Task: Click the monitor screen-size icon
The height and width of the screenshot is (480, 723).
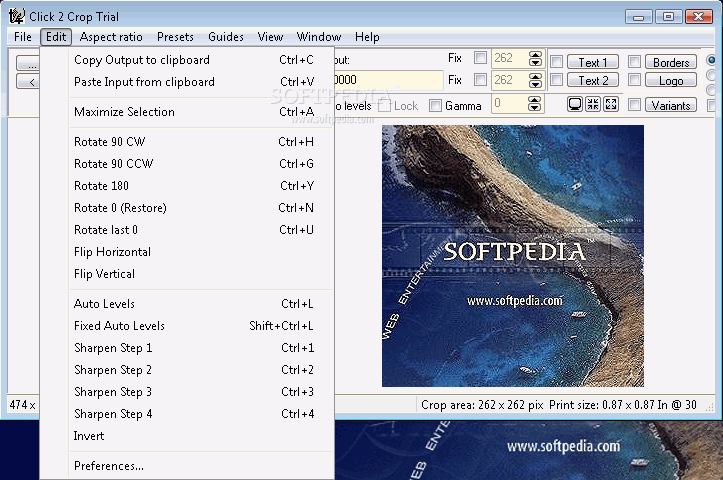Action: [575, 105]
